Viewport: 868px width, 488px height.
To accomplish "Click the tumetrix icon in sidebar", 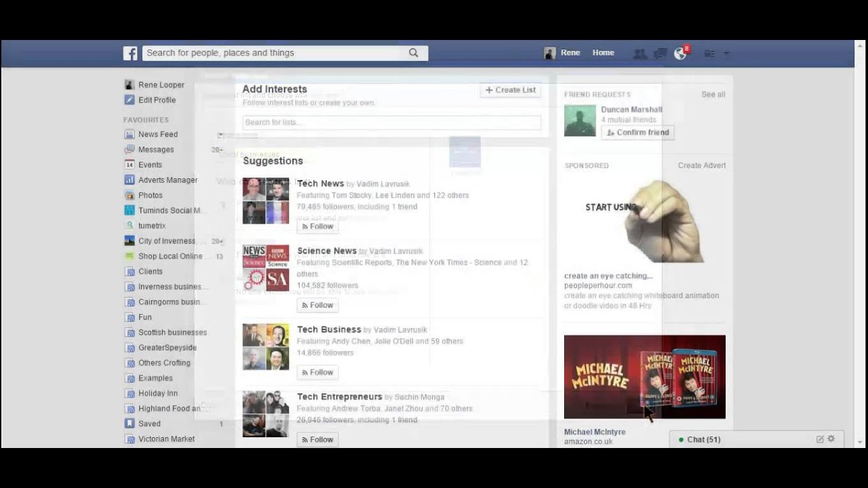I will click(x=130, y=226).
